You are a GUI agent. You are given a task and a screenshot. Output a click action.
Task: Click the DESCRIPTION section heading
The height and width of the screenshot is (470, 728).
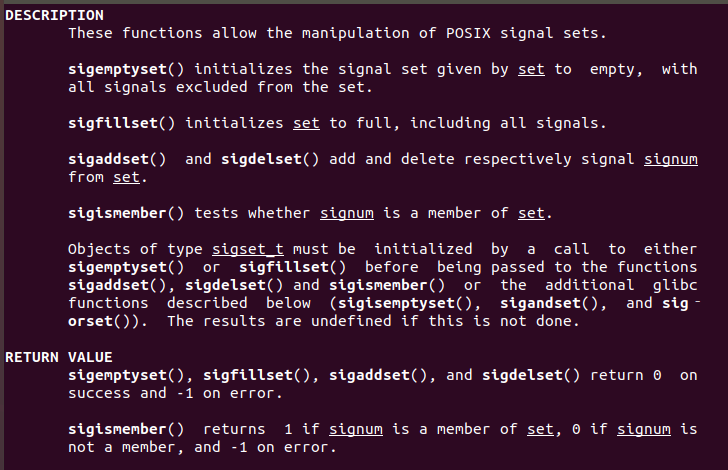pyautogui.click(x=54, y=15)
